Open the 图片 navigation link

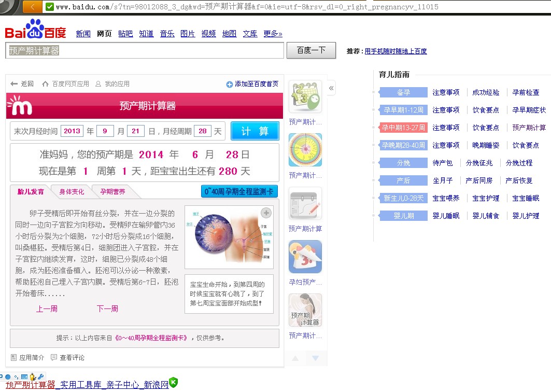[x=188, y=33]
